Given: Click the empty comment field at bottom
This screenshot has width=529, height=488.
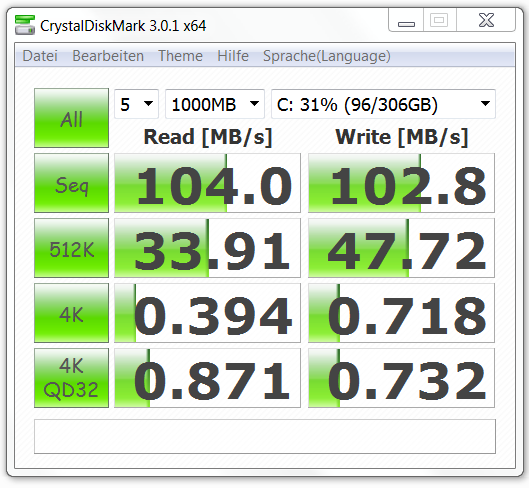Looking at the screenshot, I should click(265, 436).
